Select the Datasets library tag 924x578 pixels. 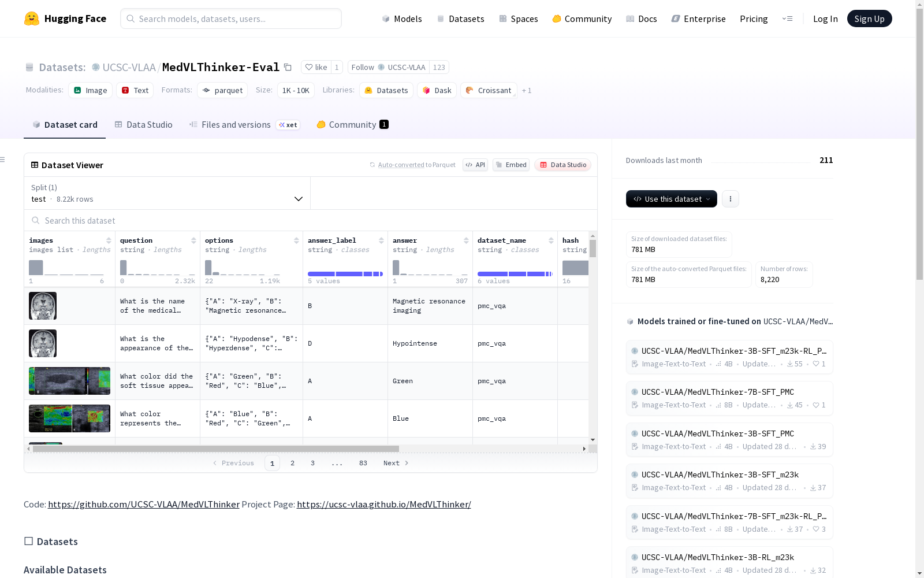(x=386, y=90)
